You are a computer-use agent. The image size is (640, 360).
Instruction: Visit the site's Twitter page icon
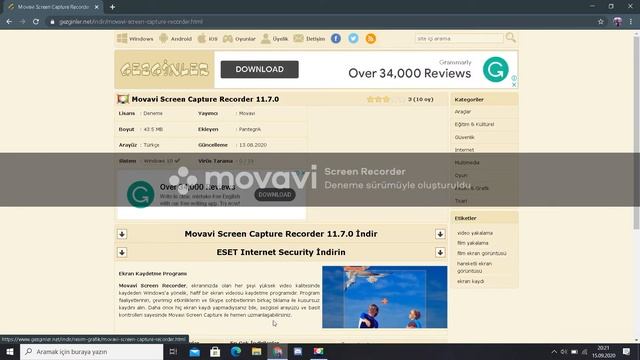coord(353,39)
